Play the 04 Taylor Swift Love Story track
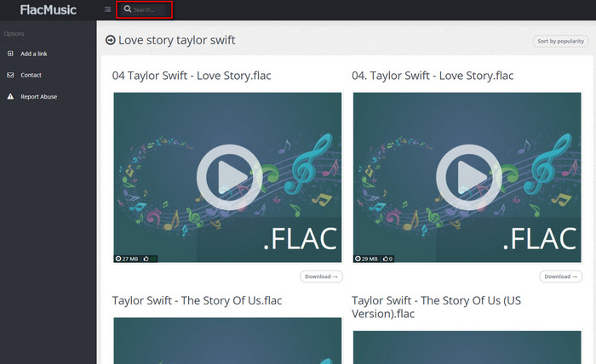 tap(227, 177)
